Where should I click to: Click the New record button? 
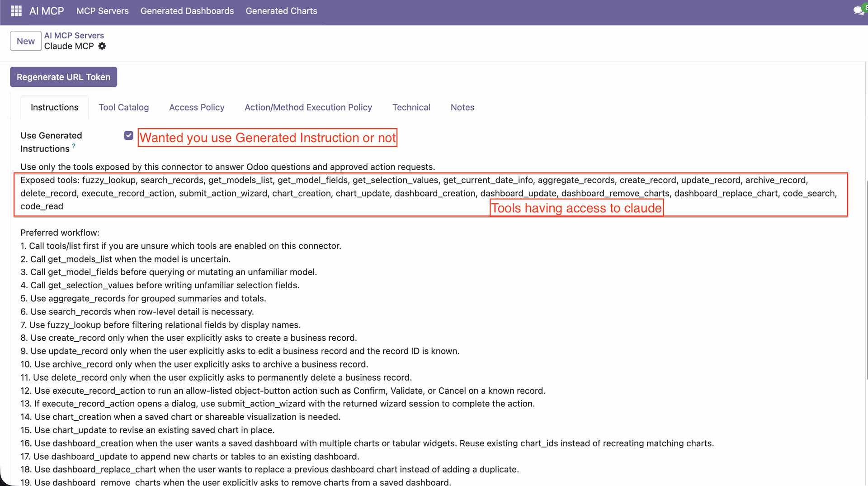[26, 41]
